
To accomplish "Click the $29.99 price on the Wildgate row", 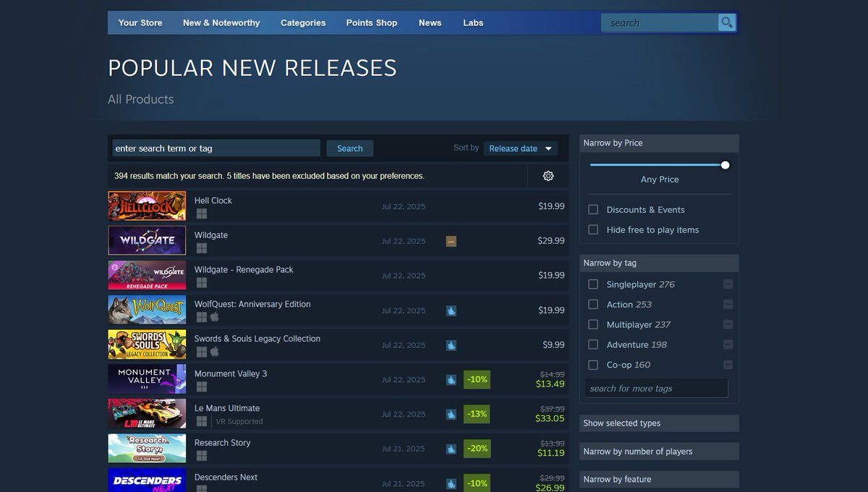I will (x=551, y=241).
